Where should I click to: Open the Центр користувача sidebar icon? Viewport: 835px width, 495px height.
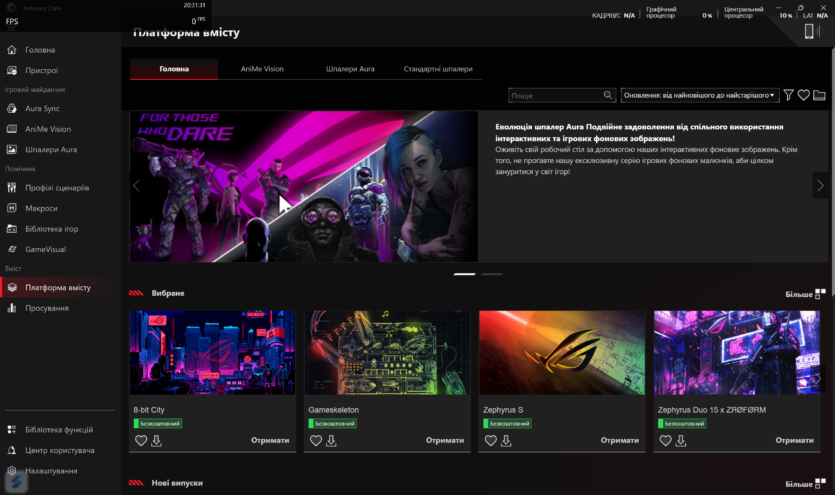click(x=12, y=450)
